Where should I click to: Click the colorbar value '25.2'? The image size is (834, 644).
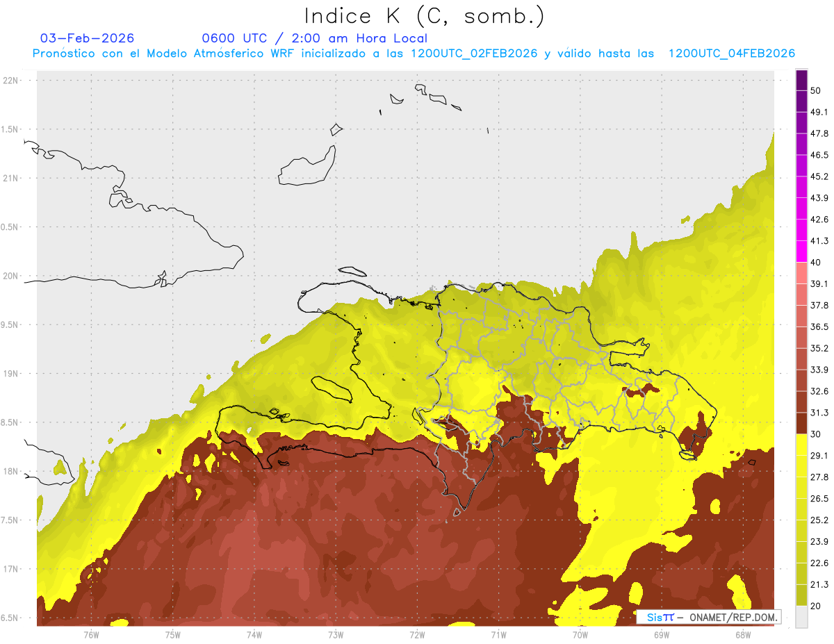click(819, 520)
